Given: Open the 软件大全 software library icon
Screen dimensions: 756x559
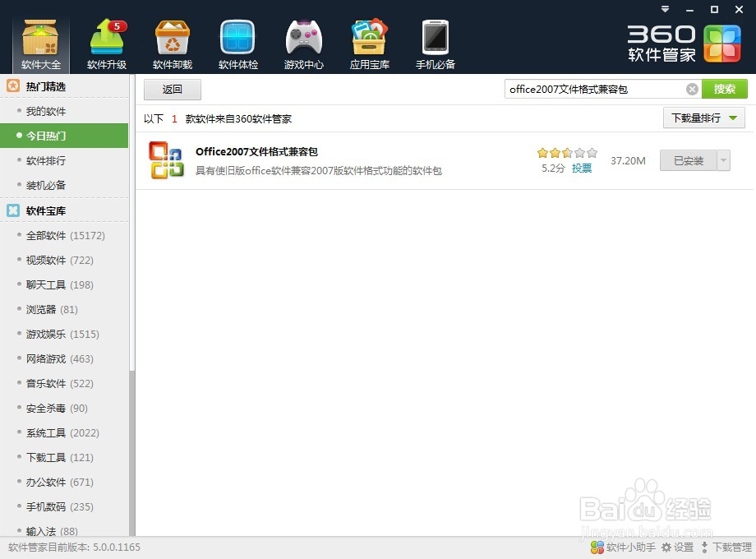Looking at the screenshot, I should pos(40,44).
